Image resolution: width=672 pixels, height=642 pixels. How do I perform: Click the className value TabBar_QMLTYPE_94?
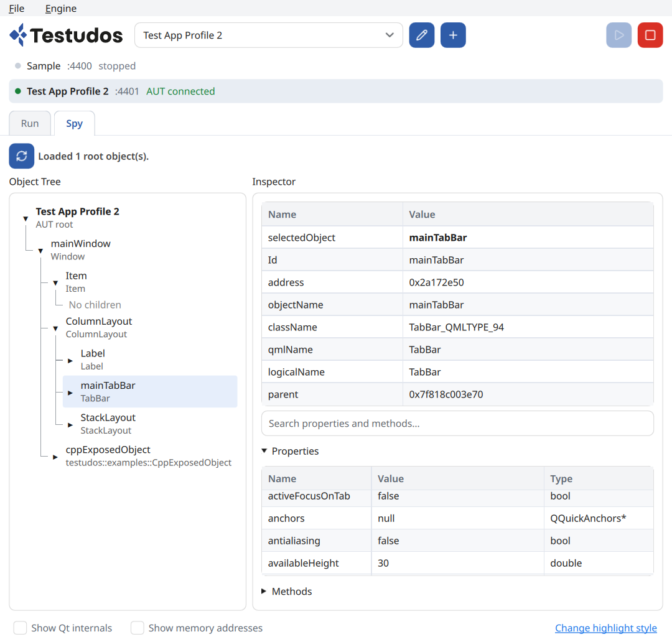click(457, 327)
